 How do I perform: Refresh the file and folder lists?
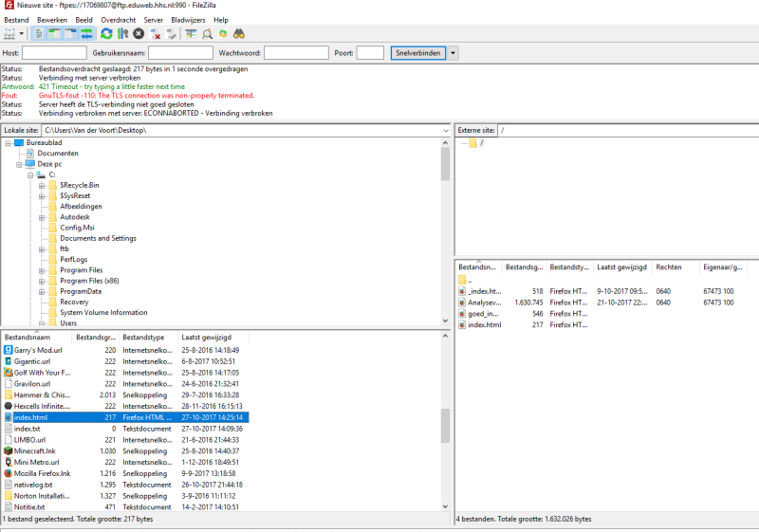click(106, 34)
